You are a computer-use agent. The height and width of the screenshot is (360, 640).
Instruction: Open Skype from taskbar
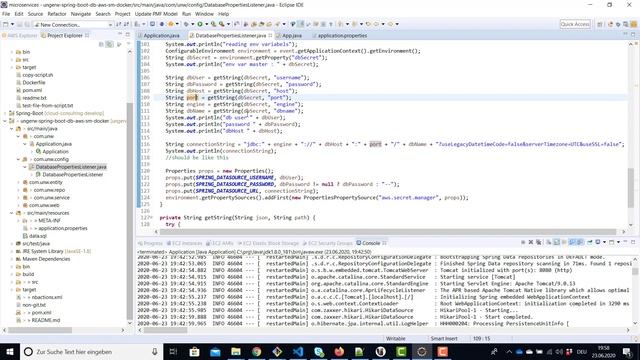(x=319, y=351)
